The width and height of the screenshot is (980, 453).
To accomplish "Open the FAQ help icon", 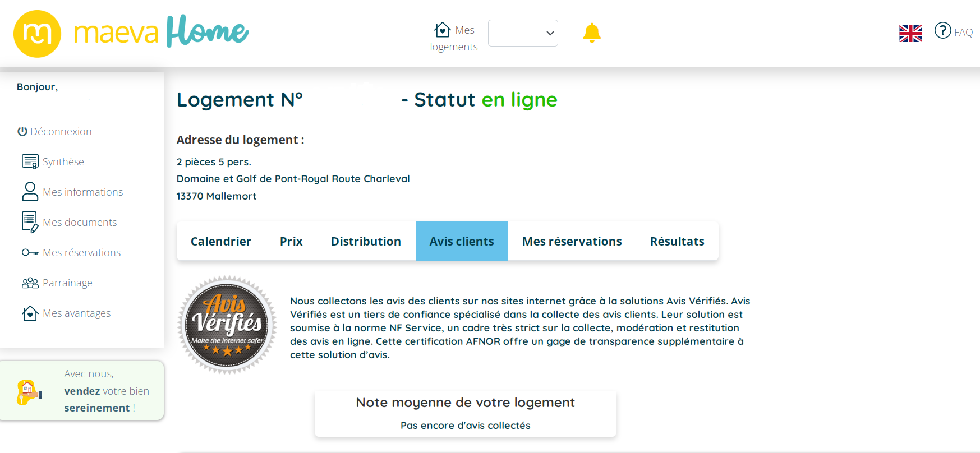I will tap(942, 30).
